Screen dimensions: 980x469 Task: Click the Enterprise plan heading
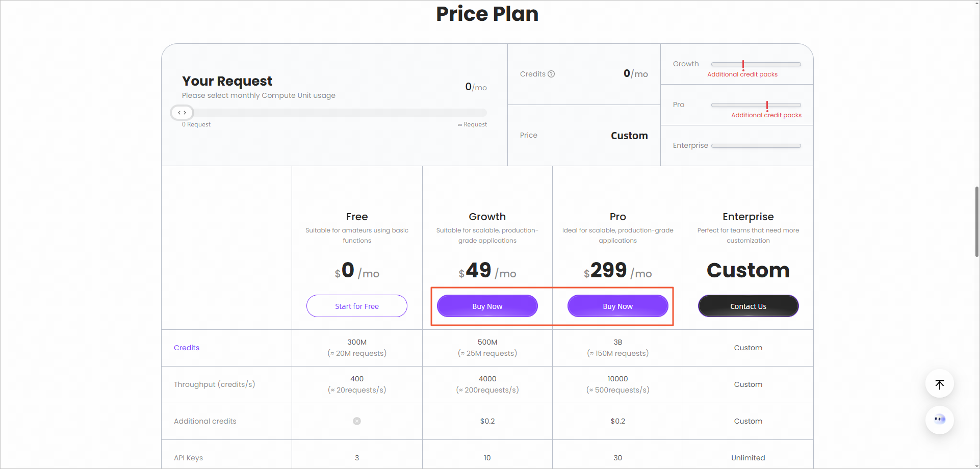pos(748,217)
